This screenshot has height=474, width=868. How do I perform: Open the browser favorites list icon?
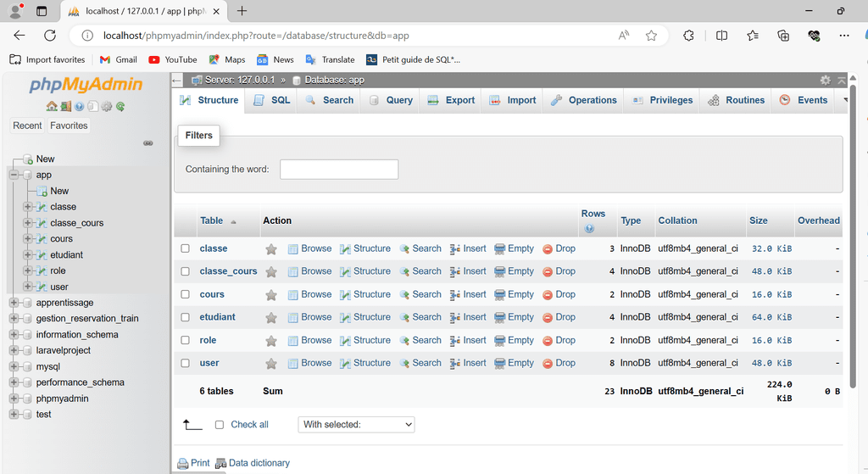pos(753,36)
